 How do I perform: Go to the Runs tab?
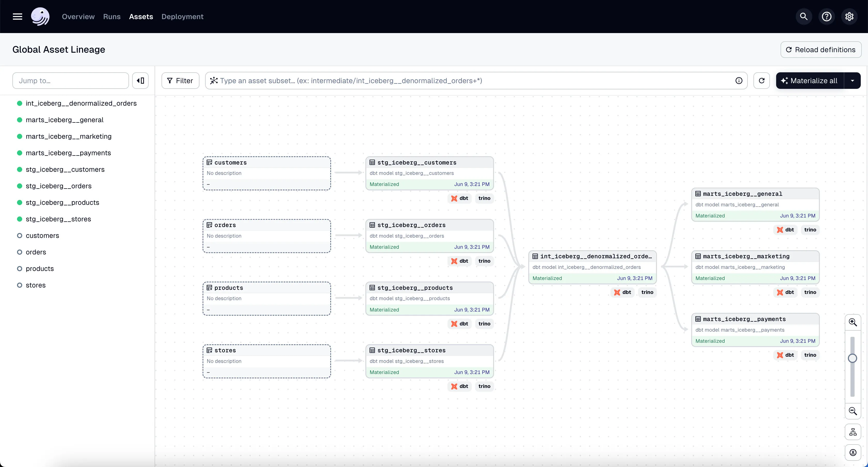pos(112,17)
